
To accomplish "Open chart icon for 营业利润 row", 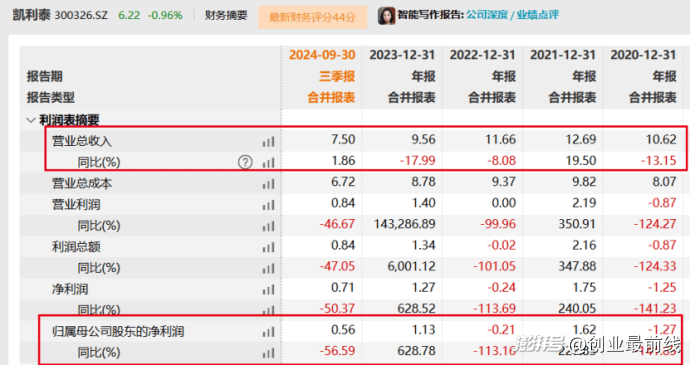I will point(268,205).
